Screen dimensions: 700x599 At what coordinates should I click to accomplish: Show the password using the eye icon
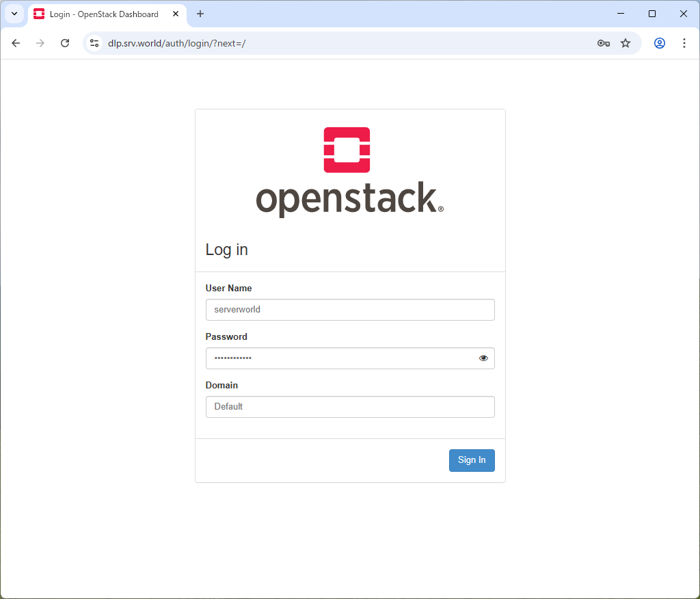tap(484, 358)
